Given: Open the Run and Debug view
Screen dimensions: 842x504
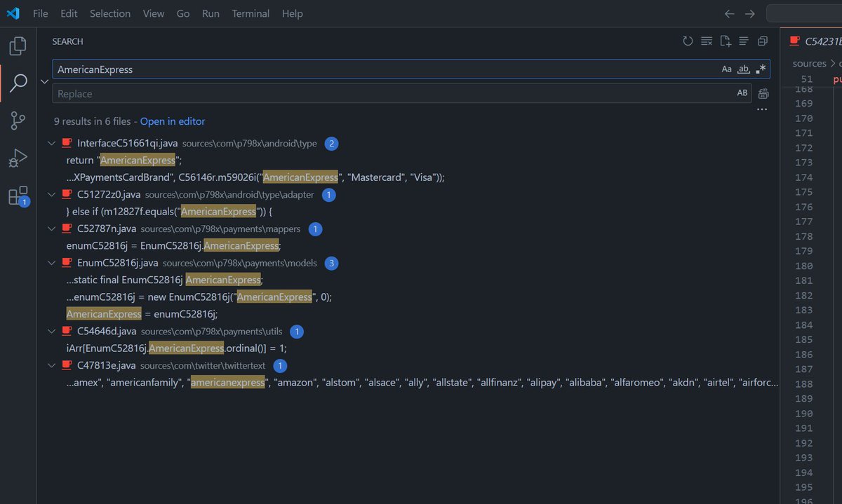Looking at the screenshot, I should point(18,158).
